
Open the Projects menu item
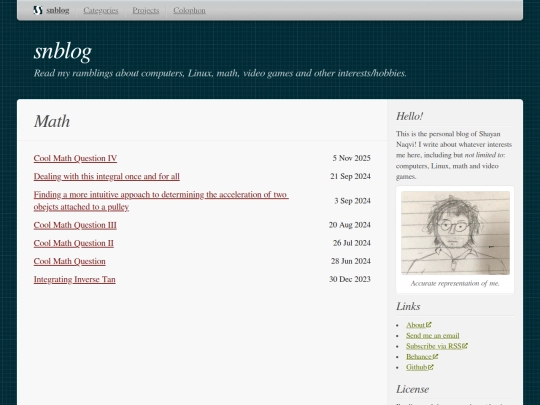coord(146,10)
